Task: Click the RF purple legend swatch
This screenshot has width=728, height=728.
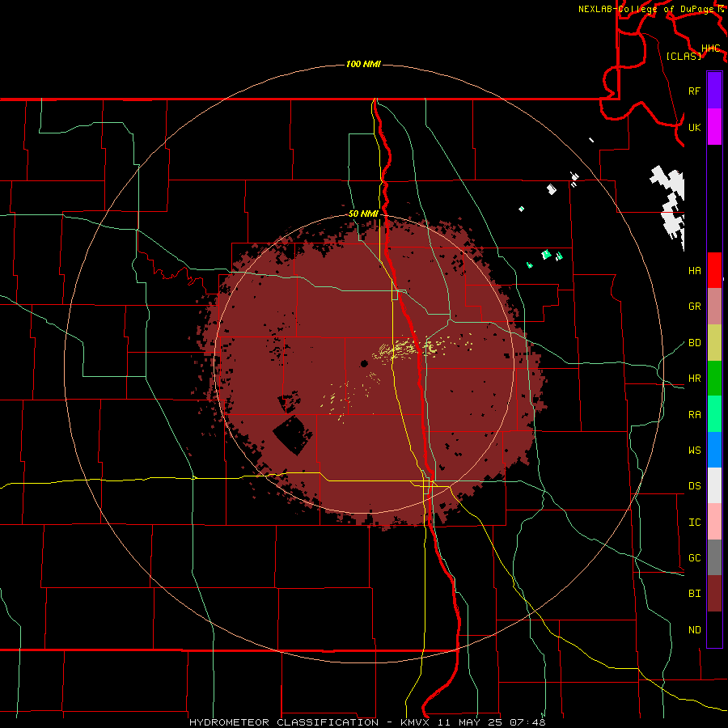Action: [x=714, y=91]
